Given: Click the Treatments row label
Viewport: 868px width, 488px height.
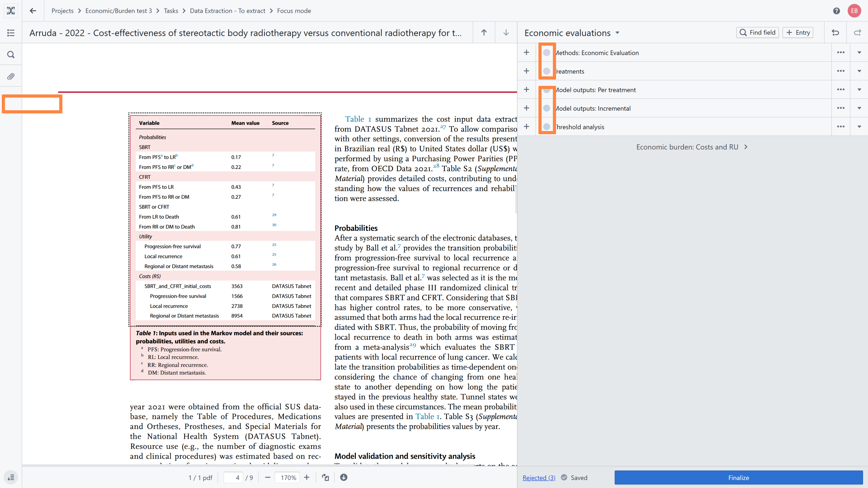Looking at the screenshot, I should [x=569, y=71].
